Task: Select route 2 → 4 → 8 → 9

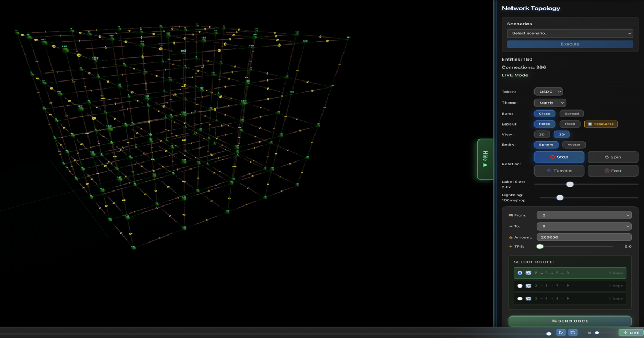Action: click(569, 299)
